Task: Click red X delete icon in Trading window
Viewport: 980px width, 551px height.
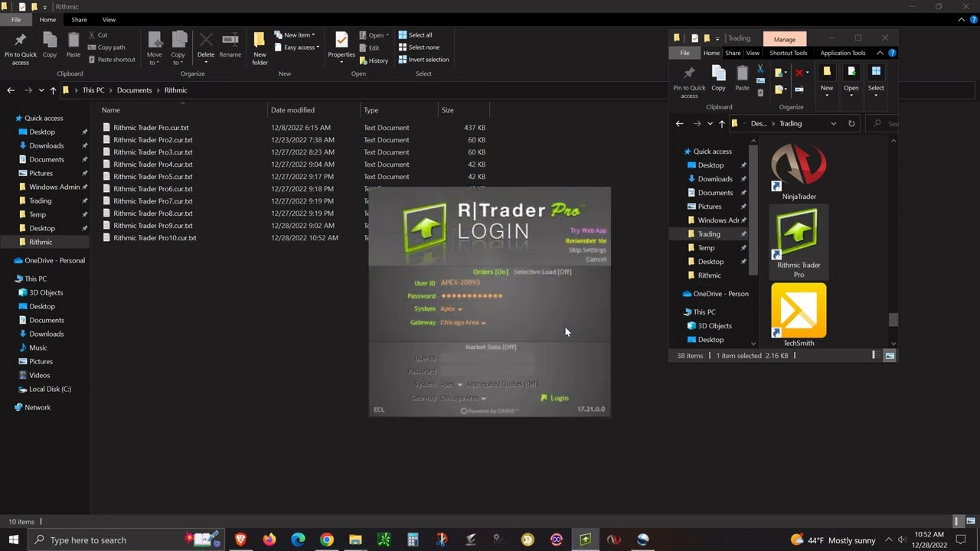Action: coord(799,72)
